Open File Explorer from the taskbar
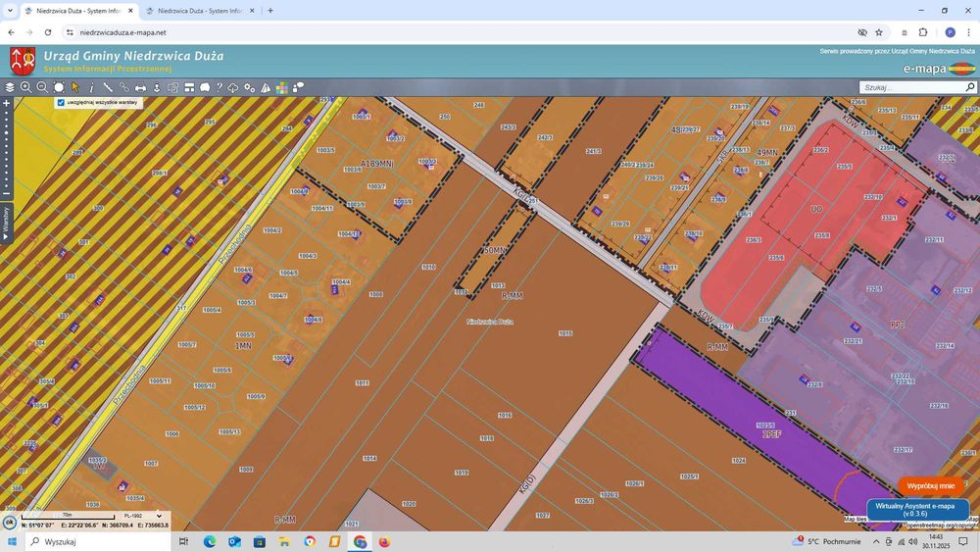The width and height of the screenshot is (980, 552). coord(284,541)
